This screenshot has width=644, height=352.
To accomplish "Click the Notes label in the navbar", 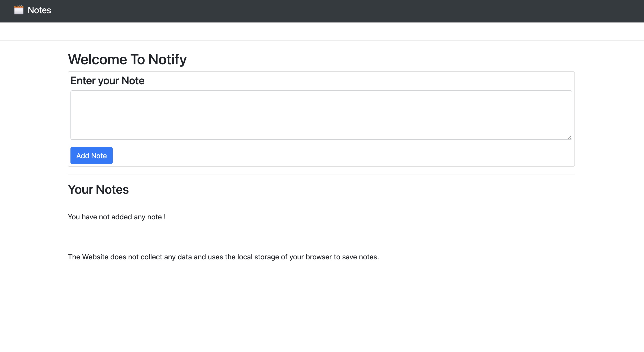I will click(x=39, y=10).
